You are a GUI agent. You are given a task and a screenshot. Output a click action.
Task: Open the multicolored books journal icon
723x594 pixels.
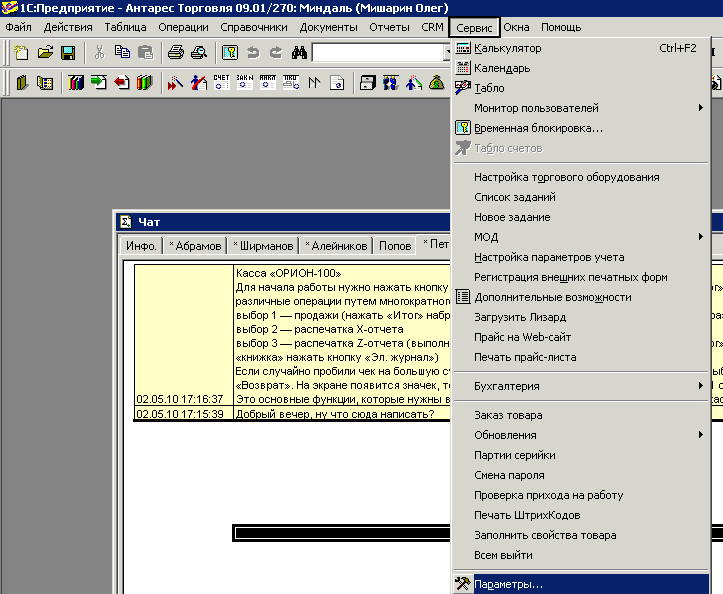point(76,83)
